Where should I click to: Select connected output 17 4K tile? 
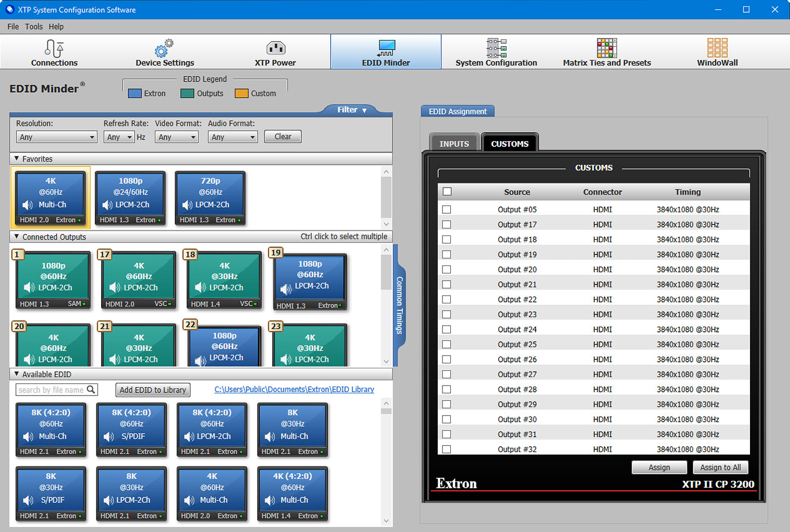pyautogui.click(x=138, y=280)
